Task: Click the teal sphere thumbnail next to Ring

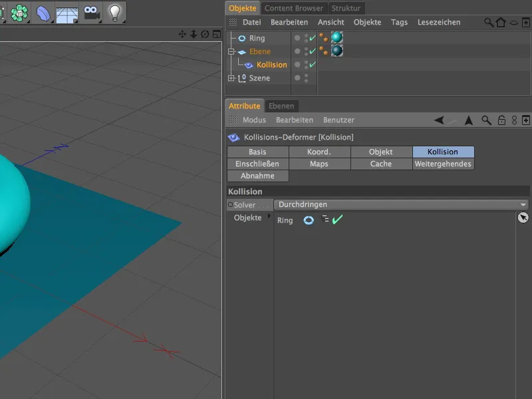Action: point(337,38)
